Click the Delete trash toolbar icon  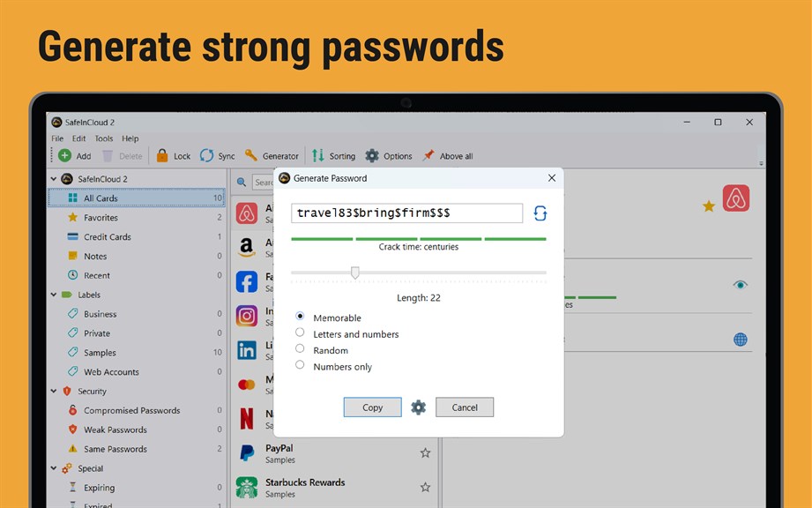[x=108, y=155]
